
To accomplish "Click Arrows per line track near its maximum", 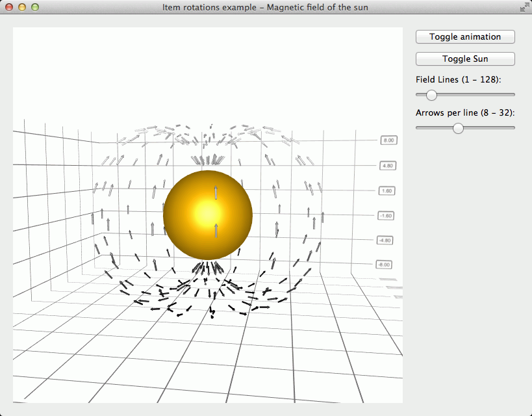I will 507,128.
